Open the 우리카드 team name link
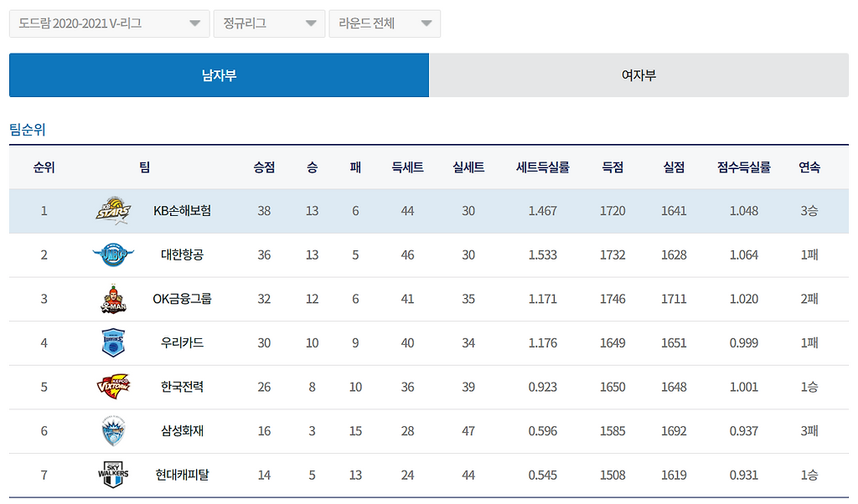858x504 pixels. pos(182,342)
